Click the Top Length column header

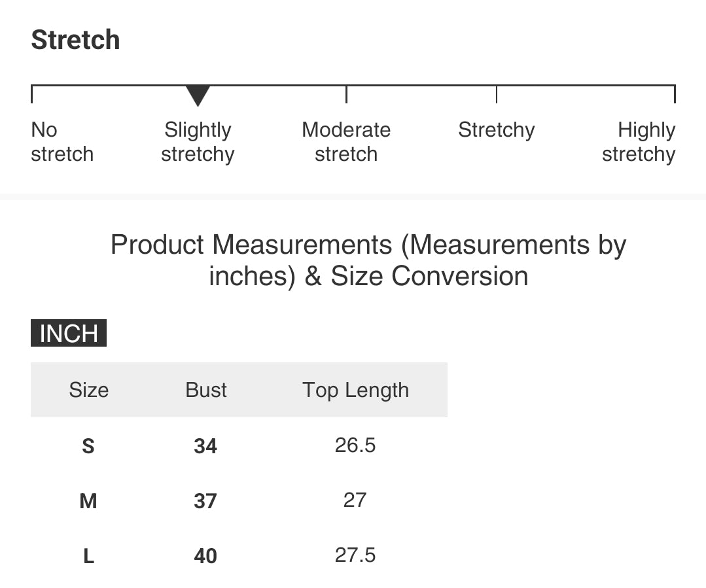[x=355, y=390]
